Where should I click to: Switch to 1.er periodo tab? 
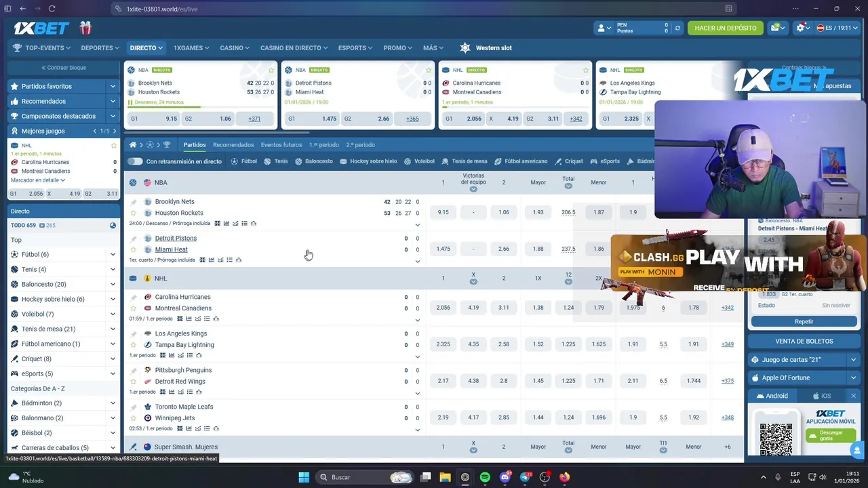coord(324,144)
